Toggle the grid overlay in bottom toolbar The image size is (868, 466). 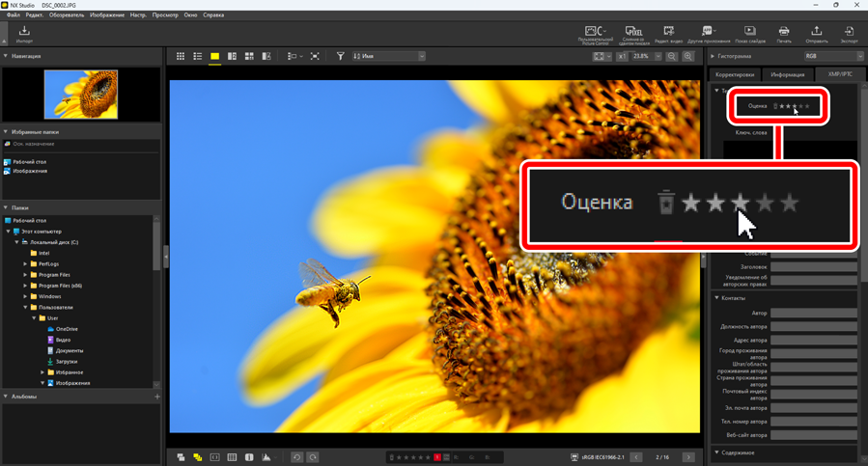232,456
